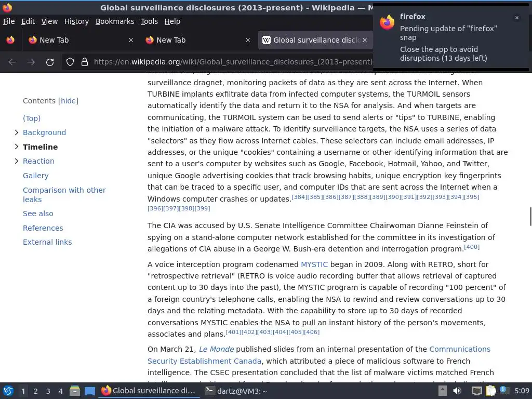
Task: Open the start menu icon on taskbar
Action: tap(8, 391)
